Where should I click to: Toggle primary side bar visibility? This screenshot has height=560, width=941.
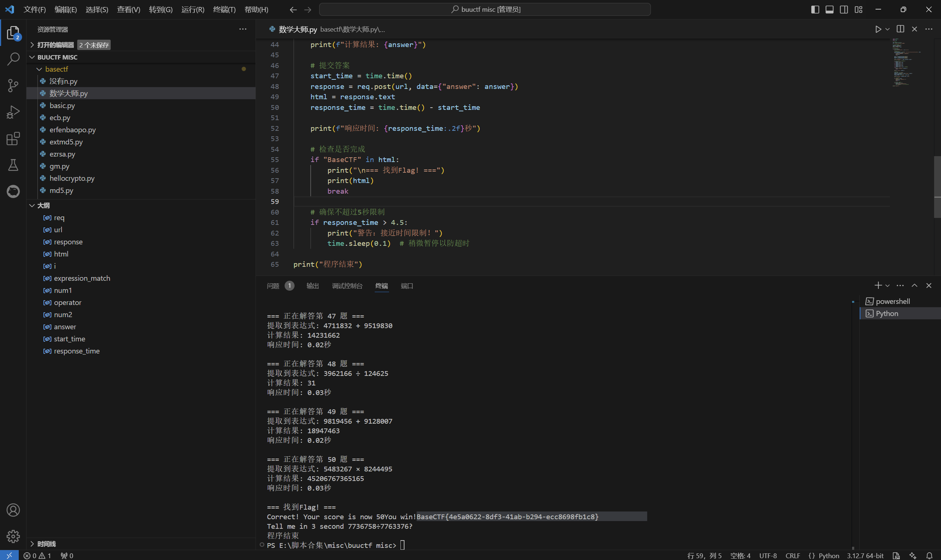pos(815,10)
